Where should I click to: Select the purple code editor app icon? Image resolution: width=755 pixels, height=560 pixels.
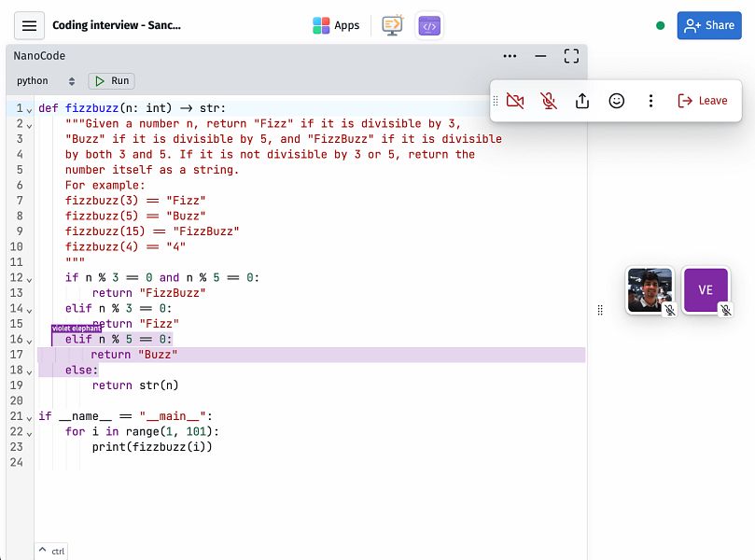coord(429,25)
